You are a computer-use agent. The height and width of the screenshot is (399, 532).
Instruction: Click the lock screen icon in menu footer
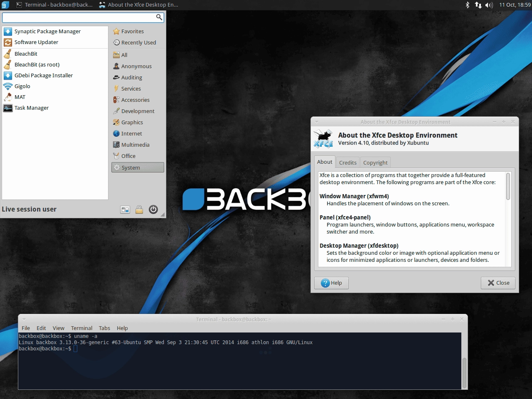(x=139, y=209)
